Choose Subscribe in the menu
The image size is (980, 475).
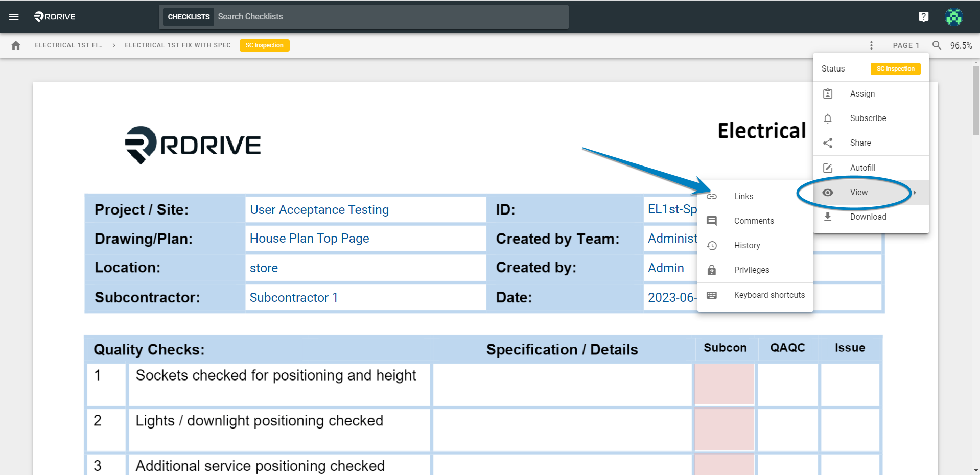871,118
